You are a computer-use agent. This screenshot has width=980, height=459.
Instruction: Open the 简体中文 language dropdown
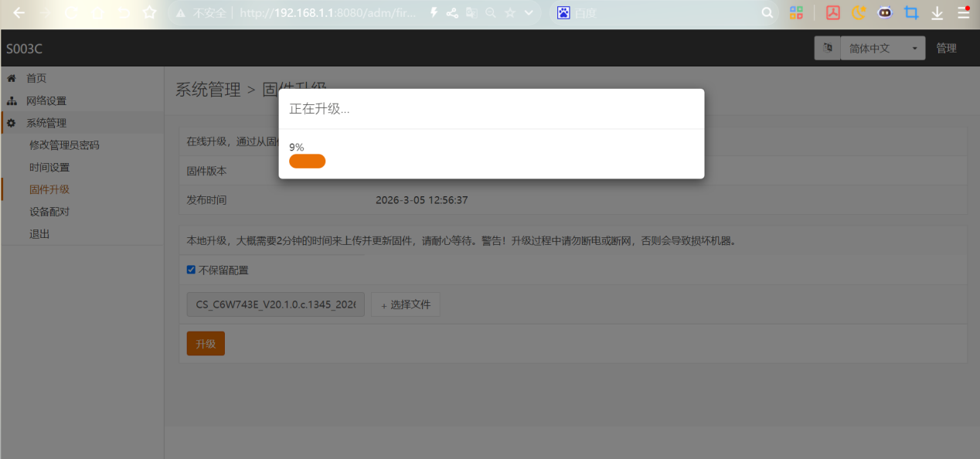(x=882, y=48)
